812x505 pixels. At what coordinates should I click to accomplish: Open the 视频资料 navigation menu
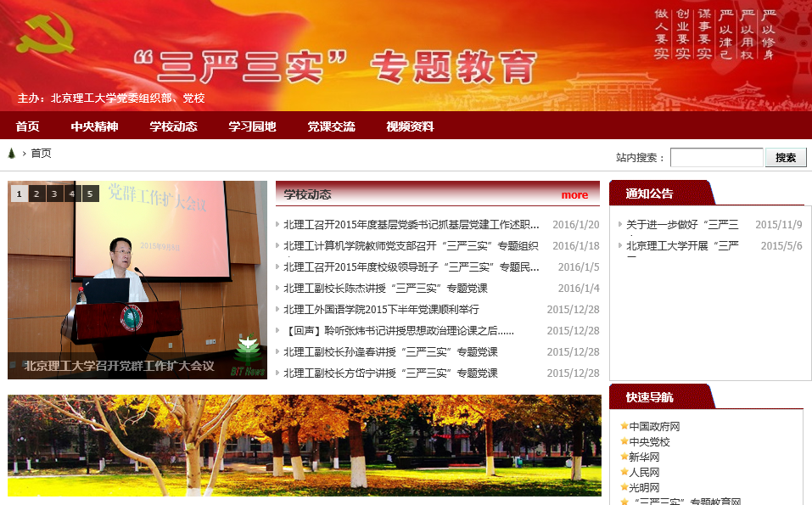point(410,126)
